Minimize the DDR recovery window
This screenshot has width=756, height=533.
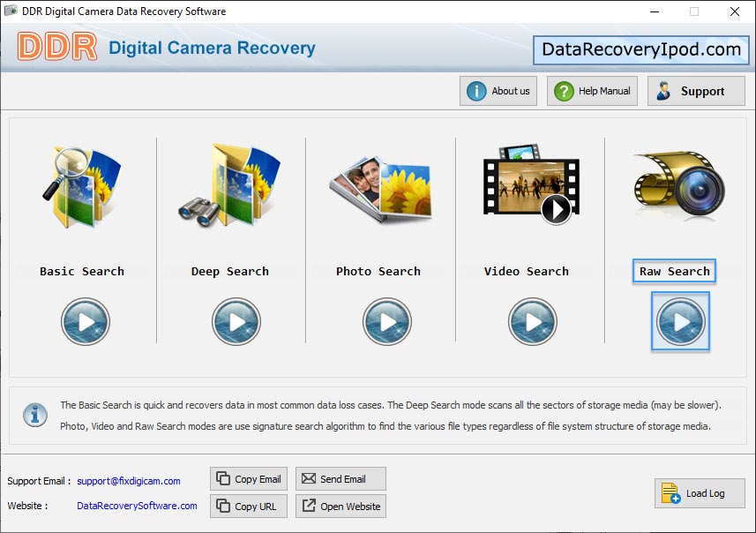click(x=655, y=11)
